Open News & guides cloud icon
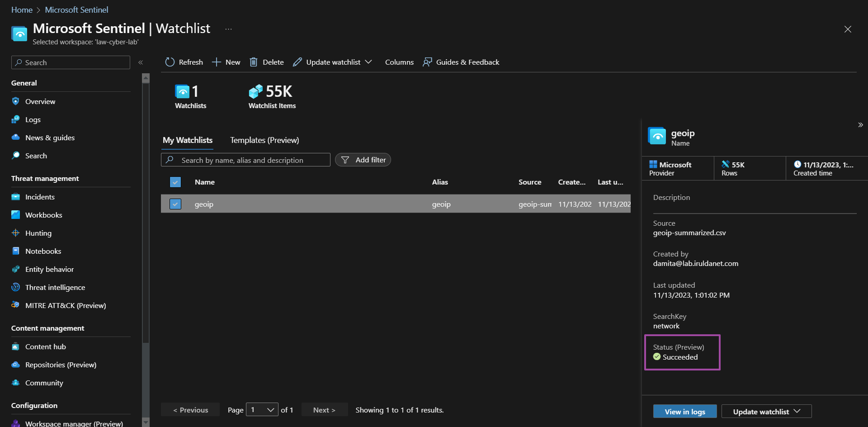The width and height of the screenshot is (868, 427). point(16,138)
